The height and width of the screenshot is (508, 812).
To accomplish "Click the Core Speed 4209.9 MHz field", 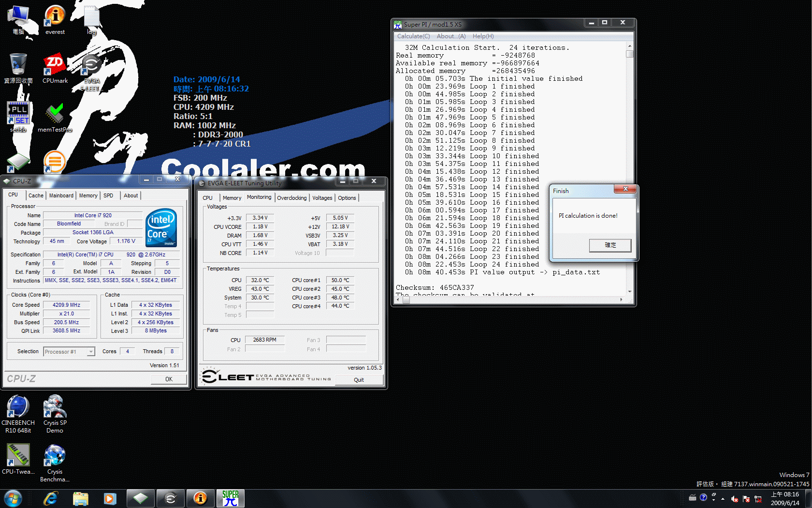I will [x=66, y=305].
